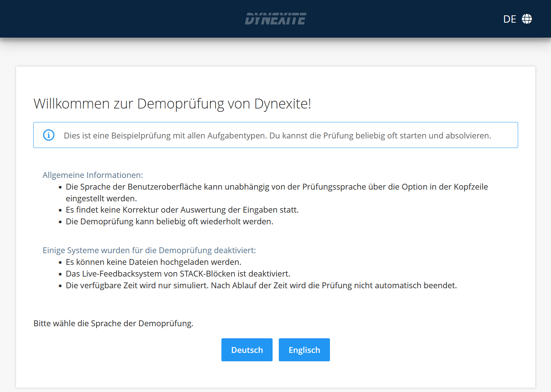Click 'Einige Systeme wurden für die Demoprüfung deaktiviert:' heading
The width and height of the screenshot is (551, 392).
tap(149, 250)
